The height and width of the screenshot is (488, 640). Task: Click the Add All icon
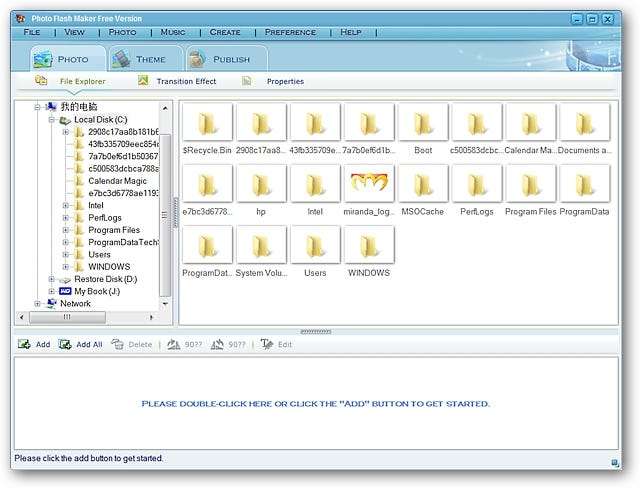(x=65, y=344)
